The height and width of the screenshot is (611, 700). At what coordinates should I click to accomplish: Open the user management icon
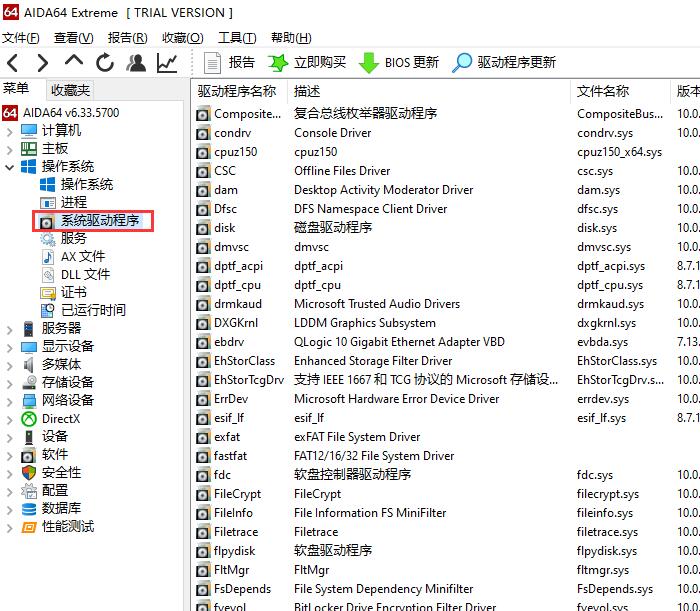[136, 62]
